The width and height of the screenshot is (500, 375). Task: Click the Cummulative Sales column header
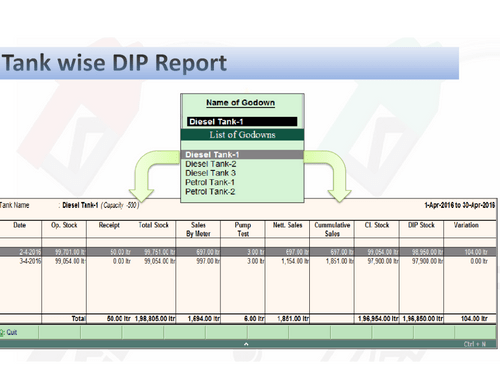332,229
